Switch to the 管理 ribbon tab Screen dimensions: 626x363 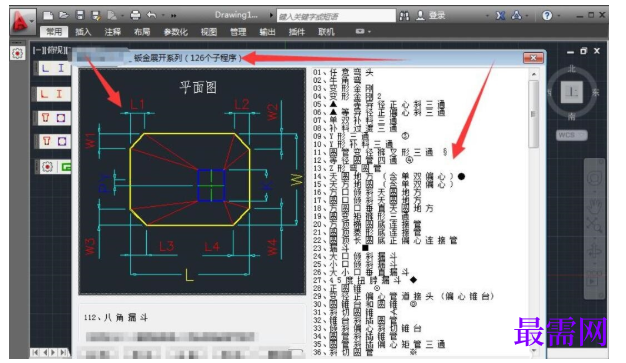[238, 32]
